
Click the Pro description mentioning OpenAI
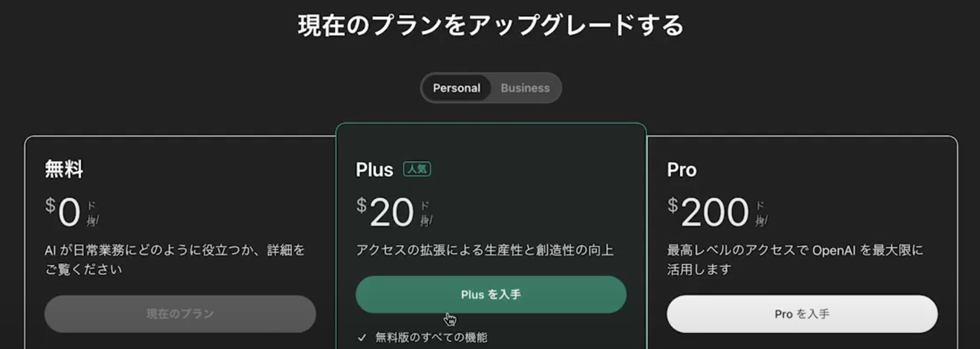pyautogui.click(x=795, y=259)
